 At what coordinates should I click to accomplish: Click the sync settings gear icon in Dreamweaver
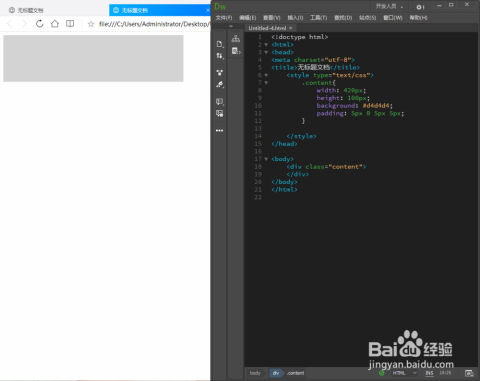pyautogui.click(x=420, y=7)
